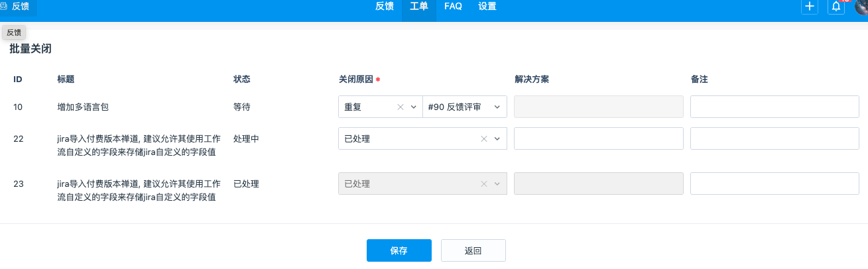
Task: Open the notifications bell
Action: click(837, 7)
